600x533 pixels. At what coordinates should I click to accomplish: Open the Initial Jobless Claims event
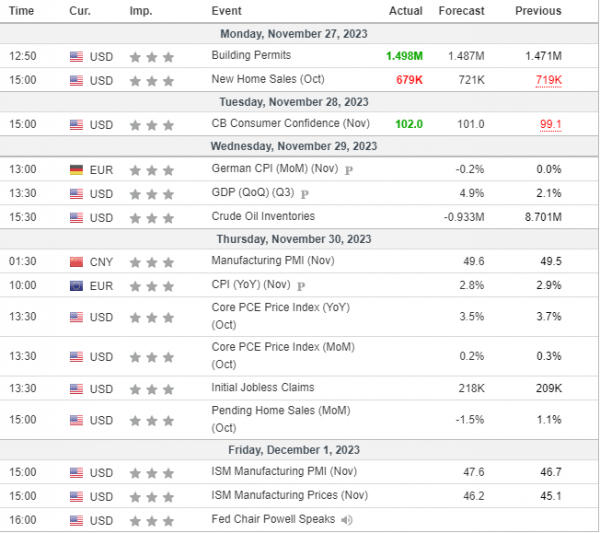262,388
